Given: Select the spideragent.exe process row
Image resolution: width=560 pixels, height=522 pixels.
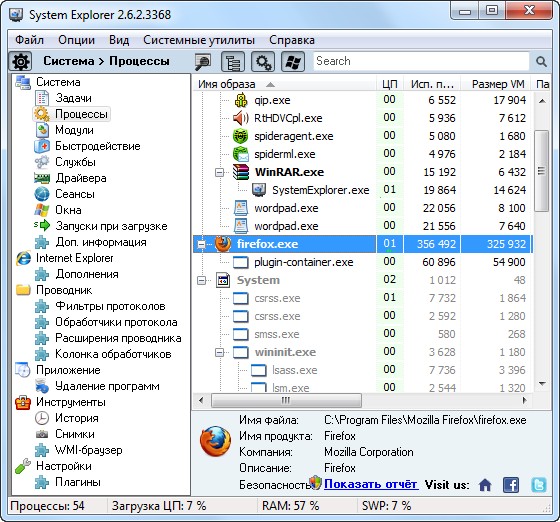Looking at the screenshot, I should (x=362, y=136).
